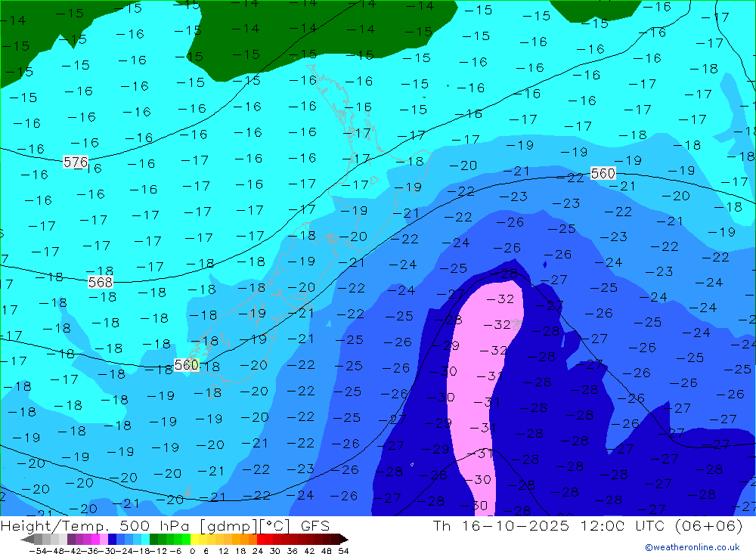This screenshot has height=554, width=756.
Task: Select the bright cyan legend swatch left of -18
Action: (x=145, y=539)
